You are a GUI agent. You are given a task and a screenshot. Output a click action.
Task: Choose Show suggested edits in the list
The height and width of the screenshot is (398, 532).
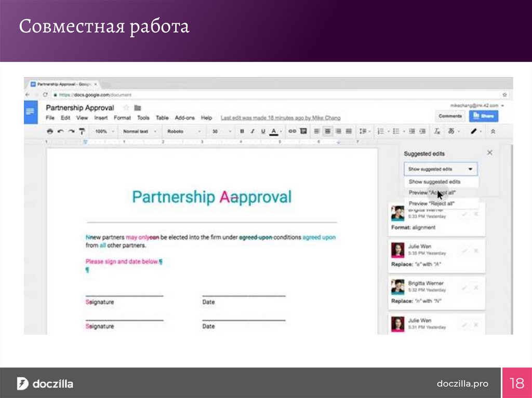pos(441,182)
